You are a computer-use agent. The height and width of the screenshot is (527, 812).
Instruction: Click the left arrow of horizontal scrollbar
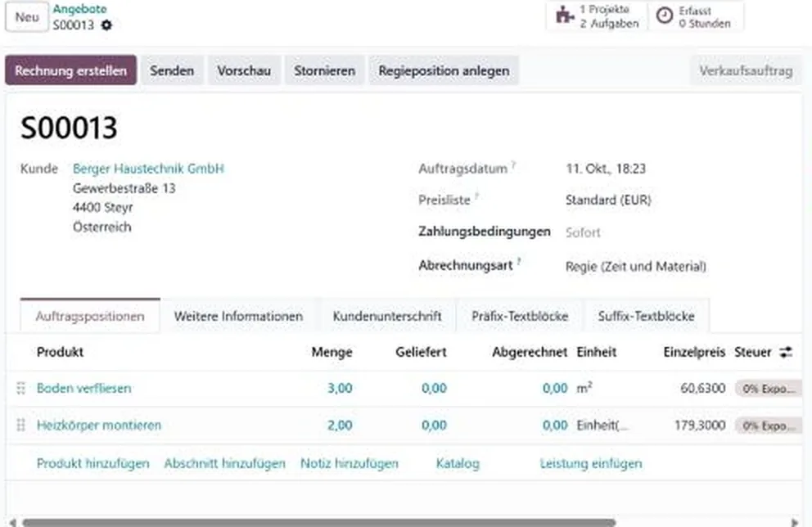12,522
